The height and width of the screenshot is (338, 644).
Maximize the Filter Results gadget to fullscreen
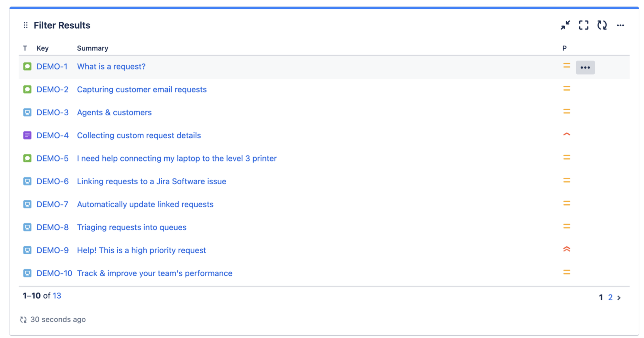[584, 25]
